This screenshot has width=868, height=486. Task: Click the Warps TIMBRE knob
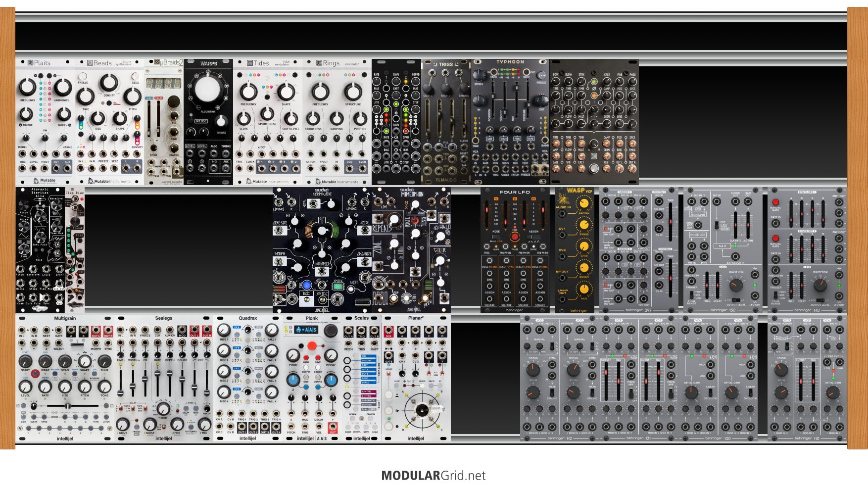coord(222,121)
